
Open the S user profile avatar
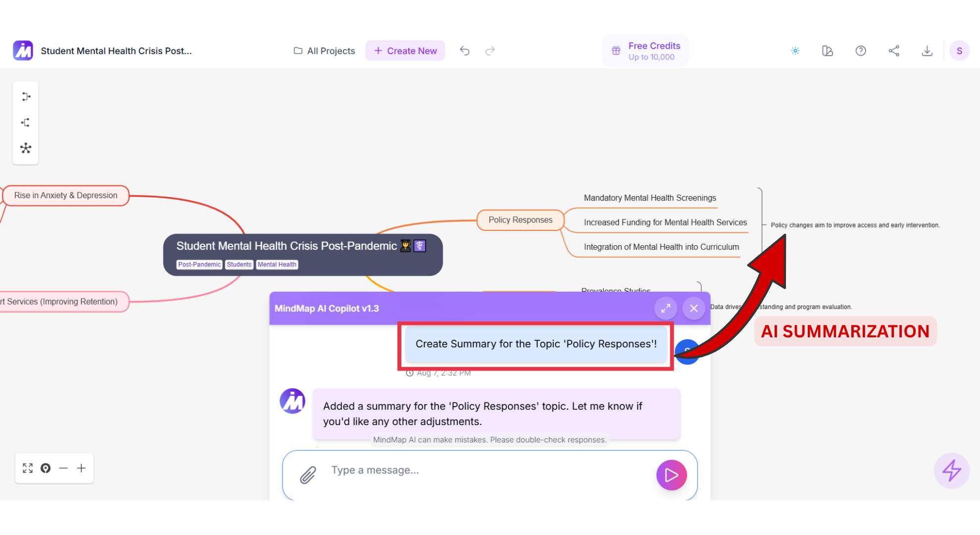click(959, 51)
